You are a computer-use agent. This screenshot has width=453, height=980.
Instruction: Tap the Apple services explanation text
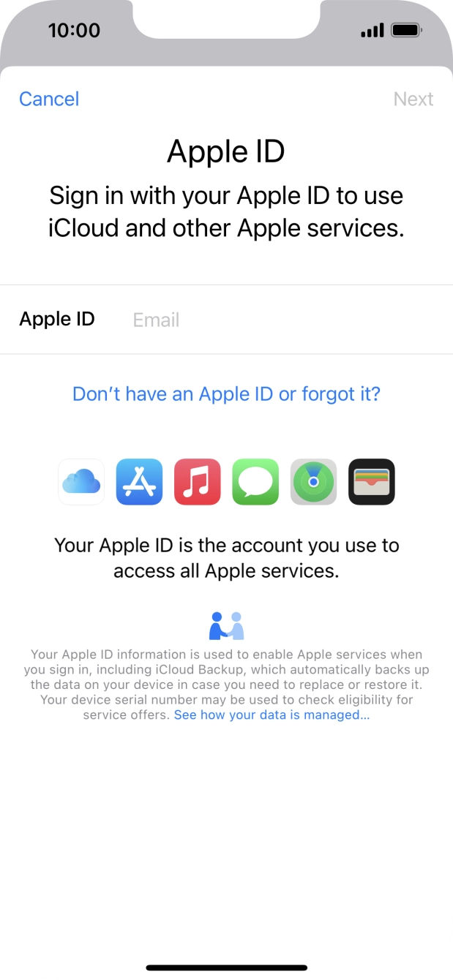tap(226, 557)
